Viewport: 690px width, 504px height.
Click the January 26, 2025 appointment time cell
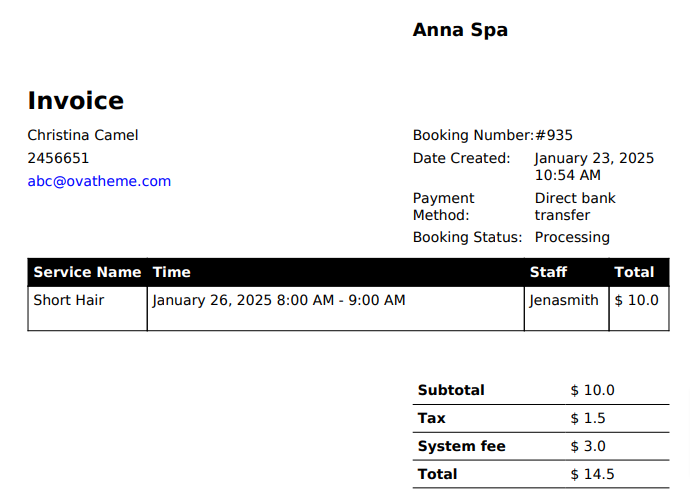(279, 300)
